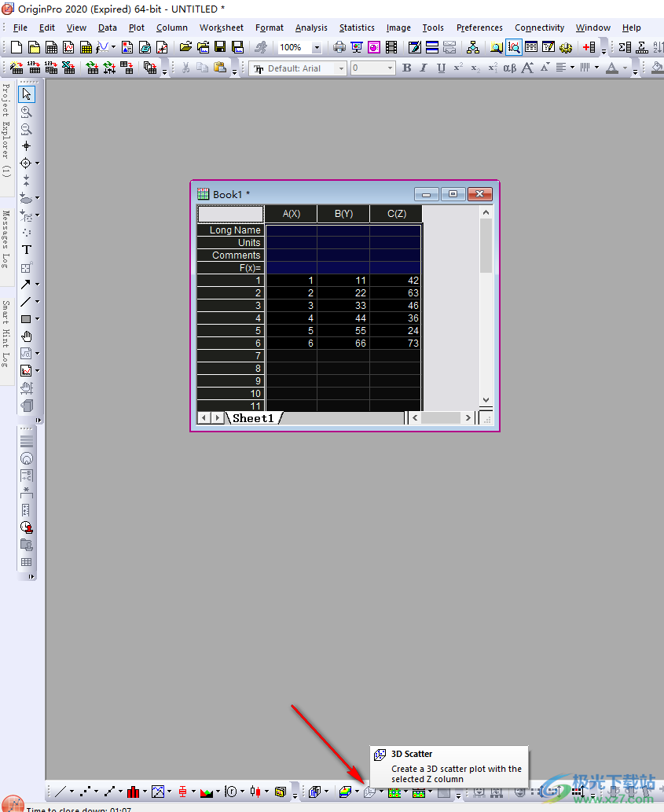Viewport: 664px width, 812px height.
Task: Expand the Arrow tool options dropdown
Action: coord(37,285)
